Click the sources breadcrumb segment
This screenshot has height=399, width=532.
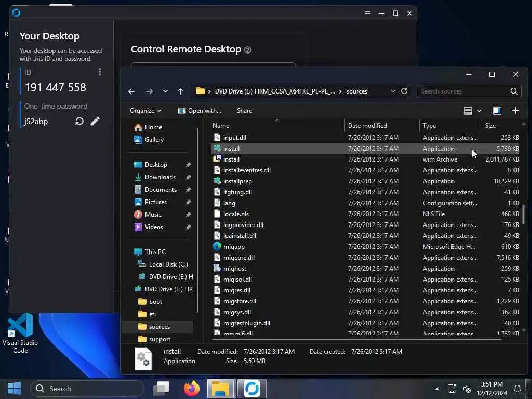(x=356, y=91)
